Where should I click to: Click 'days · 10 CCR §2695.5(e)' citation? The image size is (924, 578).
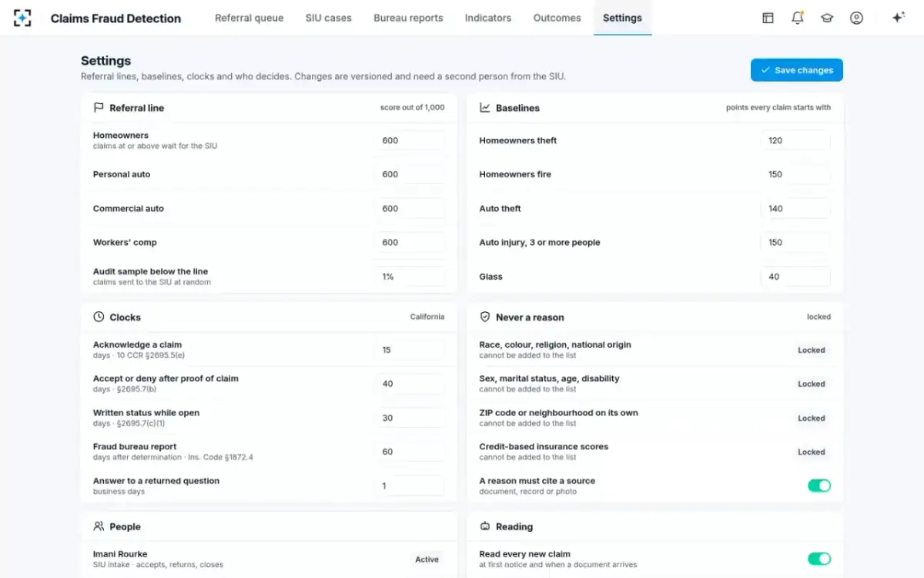coord(139,355)
